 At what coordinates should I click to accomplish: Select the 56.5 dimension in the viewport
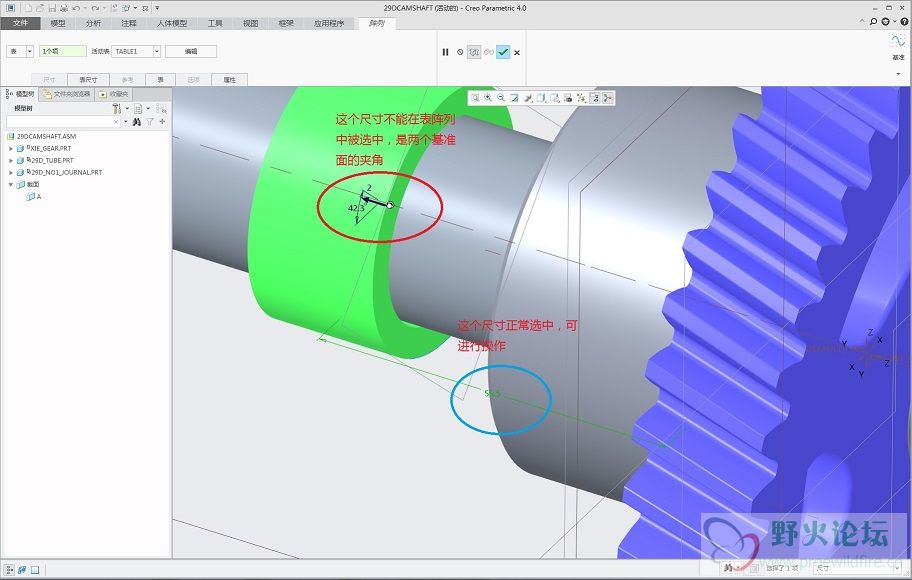[492, 394]
